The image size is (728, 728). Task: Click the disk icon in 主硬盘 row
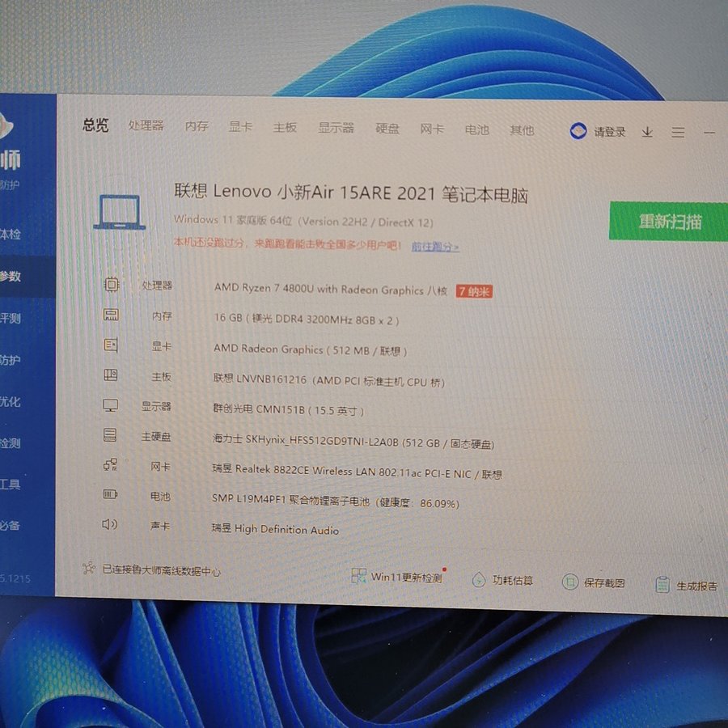click(110, 435)
